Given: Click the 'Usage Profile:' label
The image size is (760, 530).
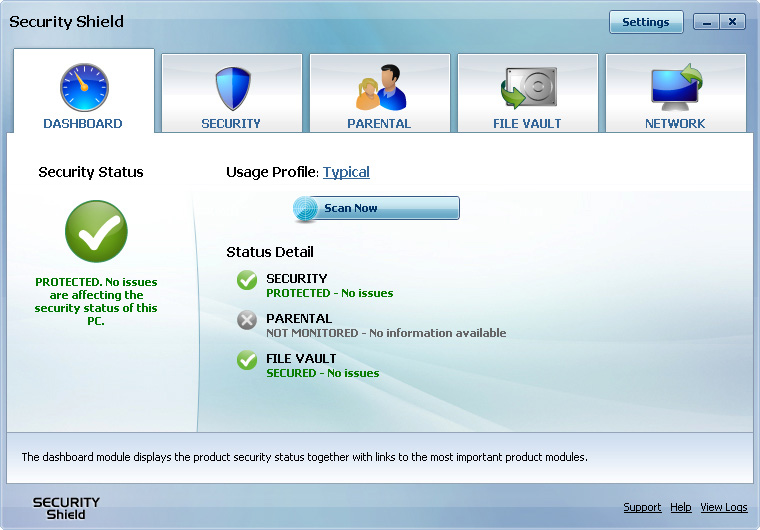Looking at the screenshot, I should [273, 172].
